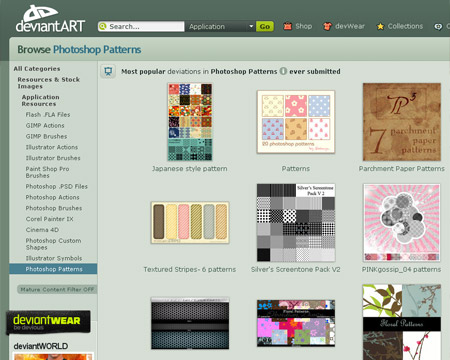Screen dimensions: 450x360
Task: Toggle the Mature Content Filter button
Action: 57,289
